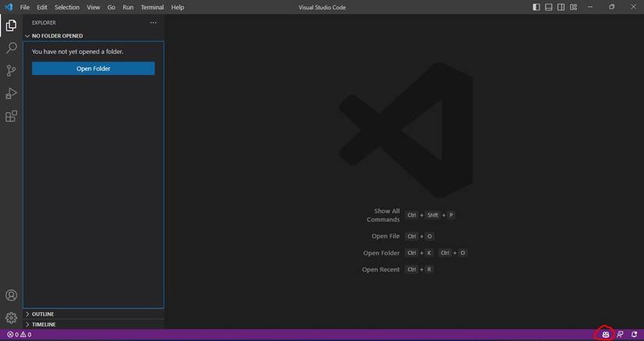
Task: Open the Selection menu
Action: (x=66, y=7)
